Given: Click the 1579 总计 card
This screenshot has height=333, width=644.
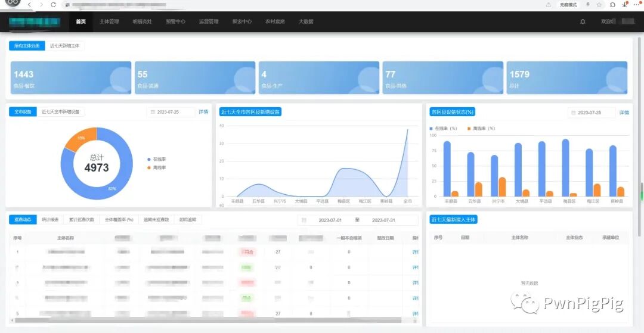Looking at the screenshot, I should (567, 78).
